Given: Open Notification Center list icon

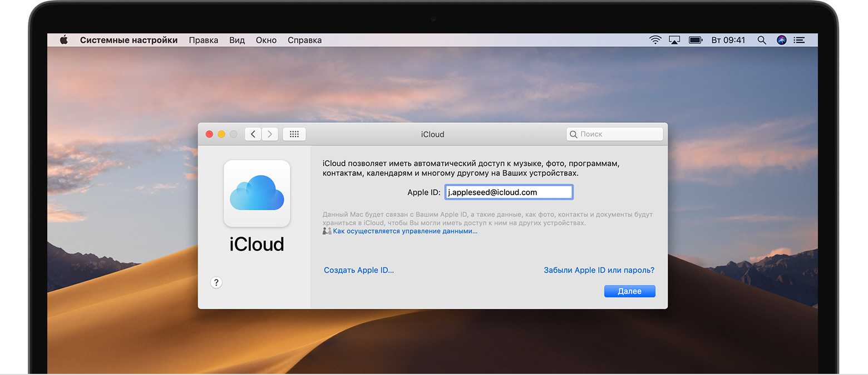Looking at the screenshot, I should [800, 40].
